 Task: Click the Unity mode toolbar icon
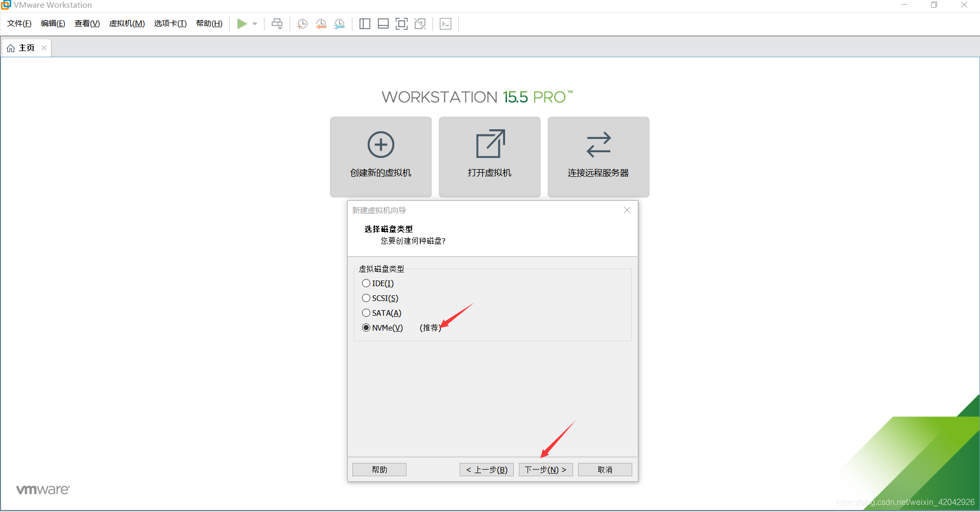[x=420, y=24]
